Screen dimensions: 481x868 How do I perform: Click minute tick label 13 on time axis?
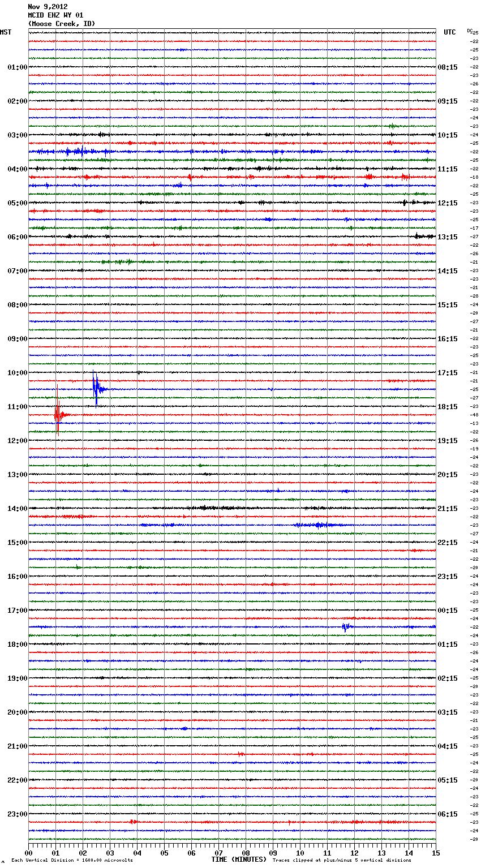point(381,853)
